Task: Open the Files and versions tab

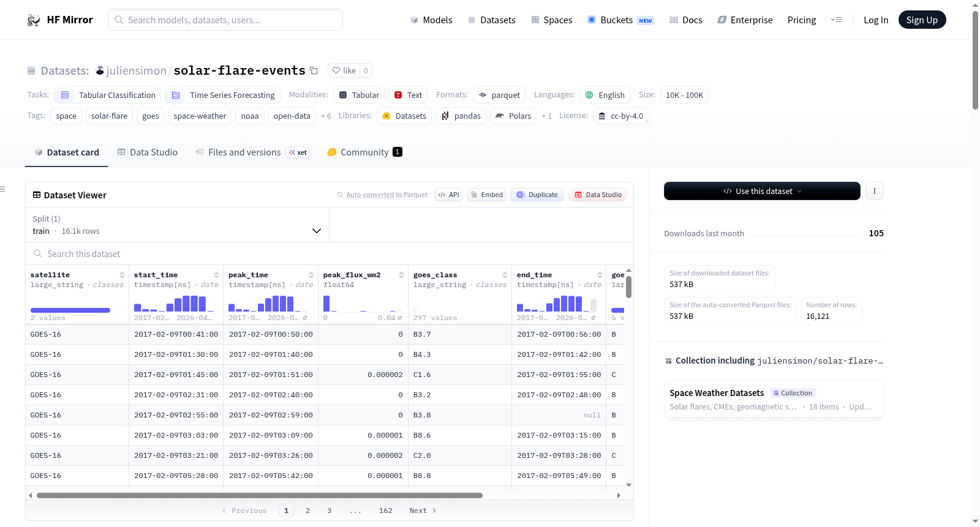Action: tap(252, 152)
